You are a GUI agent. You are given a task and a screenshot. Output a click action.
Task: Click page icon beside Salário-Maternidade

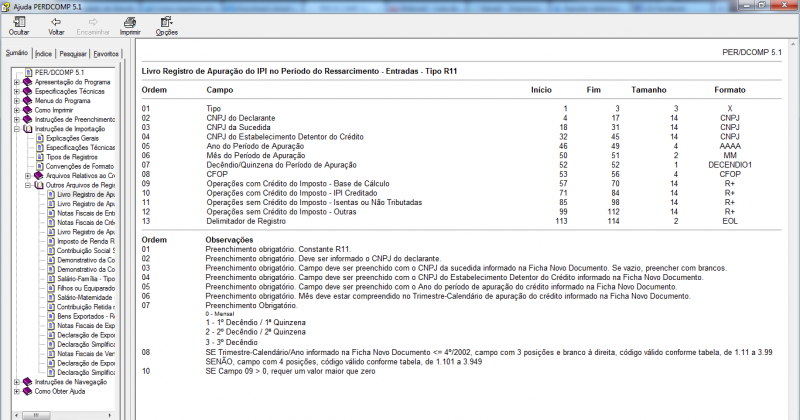coord(51,298)
